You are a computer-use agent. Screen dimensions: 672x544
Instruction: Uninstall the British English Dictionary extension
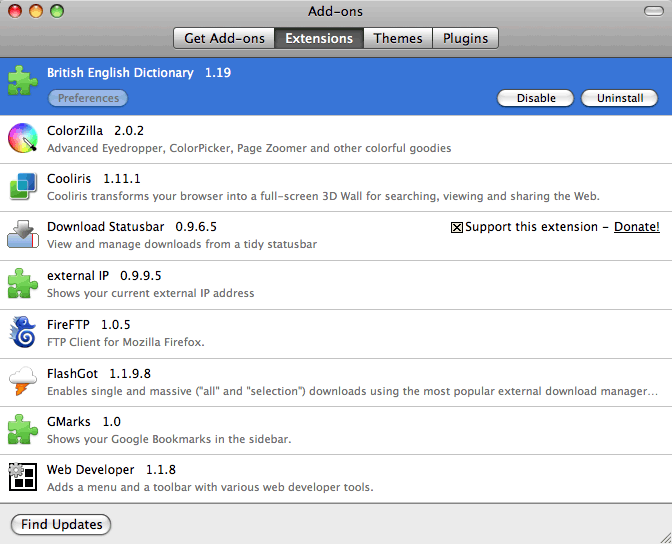coord(619,98)
